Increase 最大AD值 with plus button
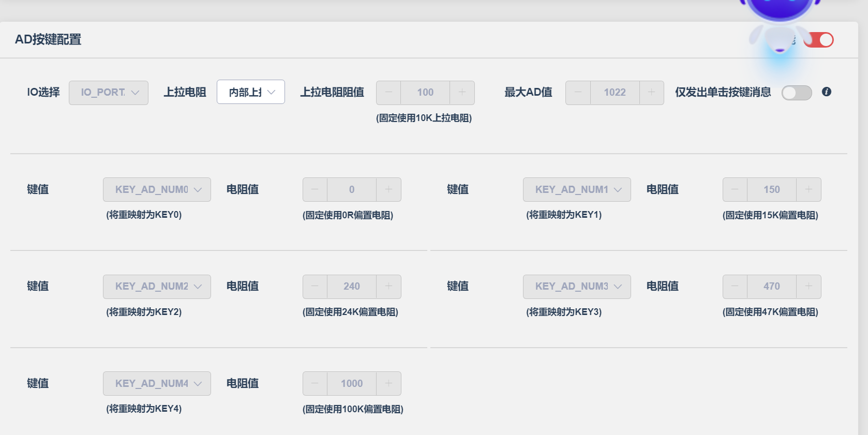 pyautogui.click(x=651, y=93)
